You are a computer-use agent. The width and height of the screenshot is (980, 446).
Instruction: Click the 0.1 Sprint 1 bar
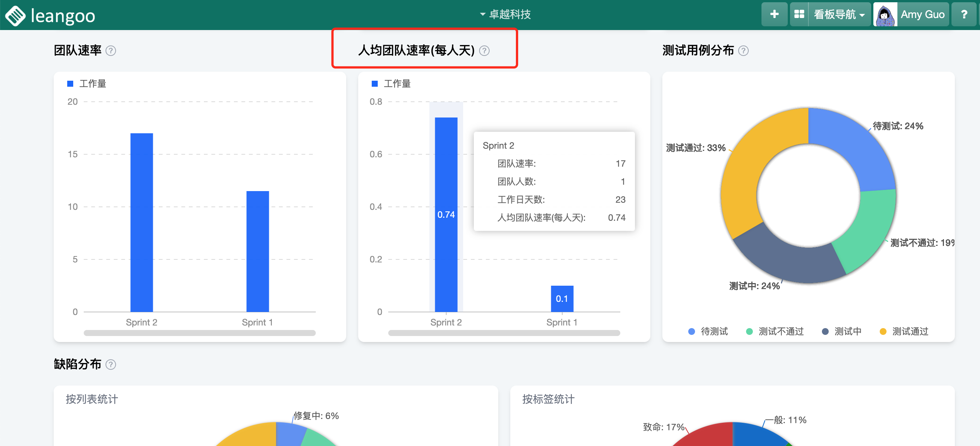click(562, 299)
